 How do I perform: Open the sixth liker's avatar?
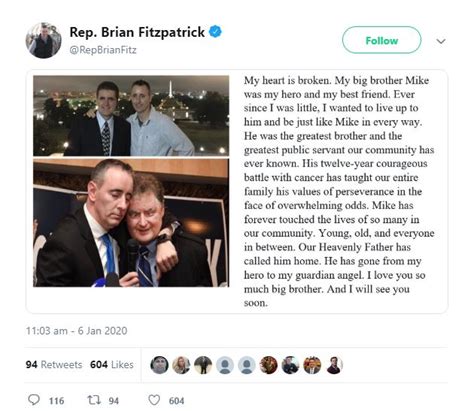268,365
